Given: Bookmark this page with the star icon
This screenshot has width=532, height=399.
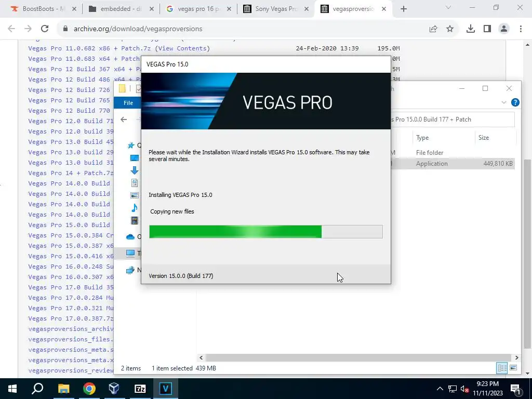Looking at the screenshot, I should pos(450,29).
